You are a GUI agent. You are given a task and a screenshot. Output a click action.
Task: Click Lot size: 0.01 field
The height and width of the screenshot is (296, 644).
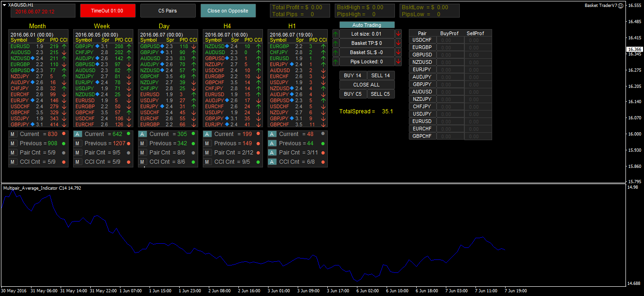pyautogui.click(x=367, y=34)
